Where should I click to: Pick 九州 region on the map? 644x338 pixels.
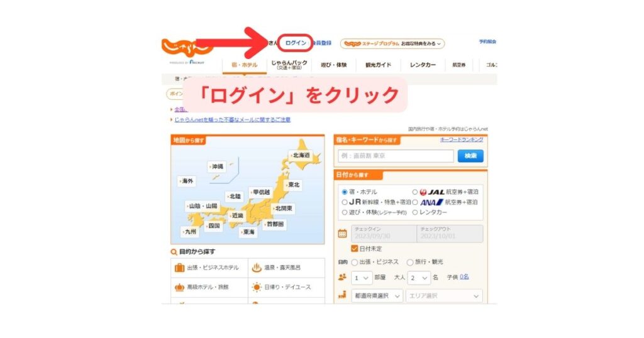coord(190,232)
